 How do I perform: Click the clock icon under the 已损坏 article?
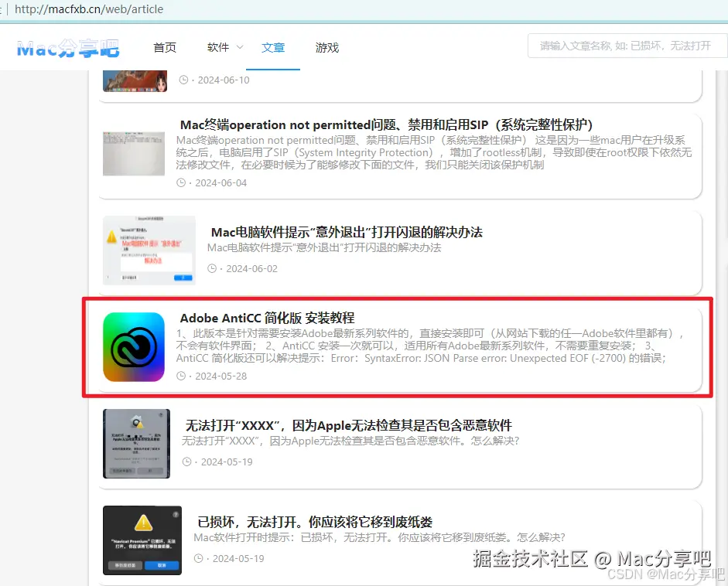pos(198,559)
